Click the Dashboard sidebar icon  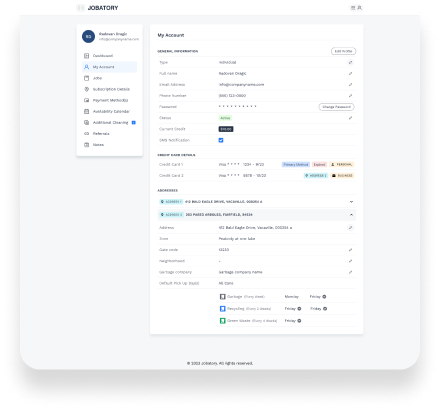tap(86, 56)
